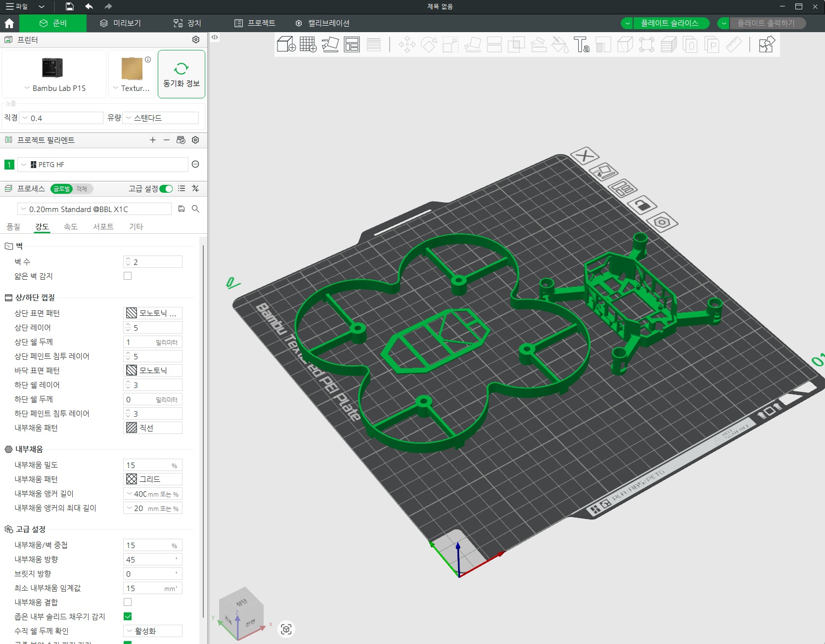The width and height of the screenshot is (825, 644).
Task: Expand the 0.20mm Standard process preset dropdown
Action: point(94,209)
